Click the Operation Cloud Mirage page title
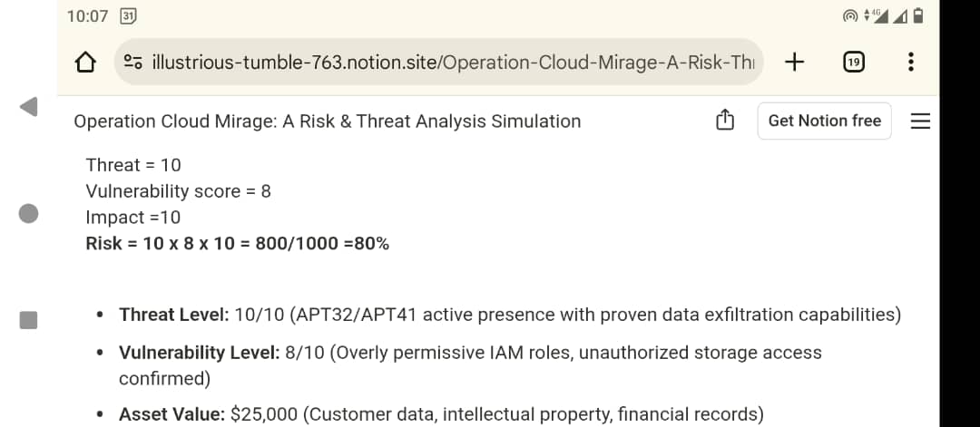980x427 pixels. click(327, 121)
